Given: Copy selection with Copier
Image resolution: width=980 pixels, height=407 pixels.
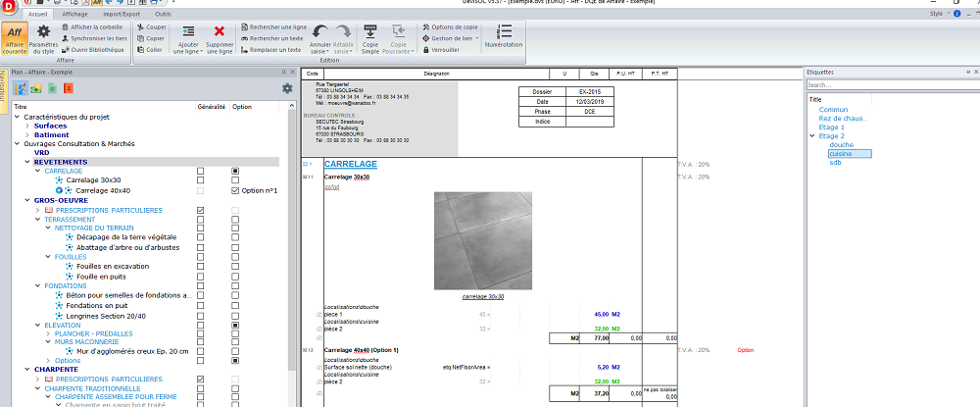Looking at the screenshot, I should tap(150, 38).
